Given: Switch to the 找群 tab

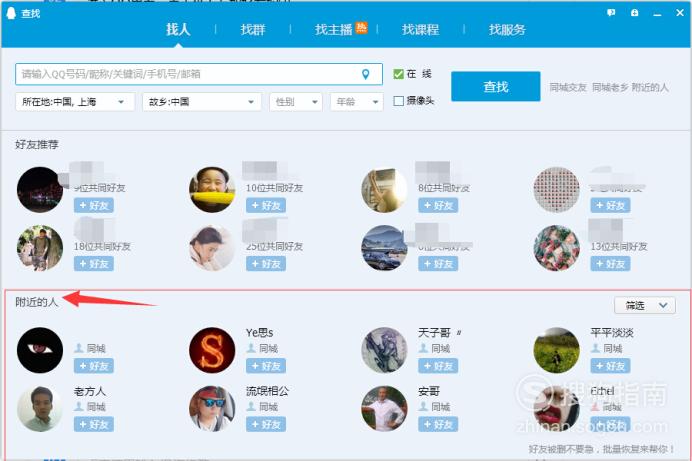Looking at the screenshot, I should point(253,30).
